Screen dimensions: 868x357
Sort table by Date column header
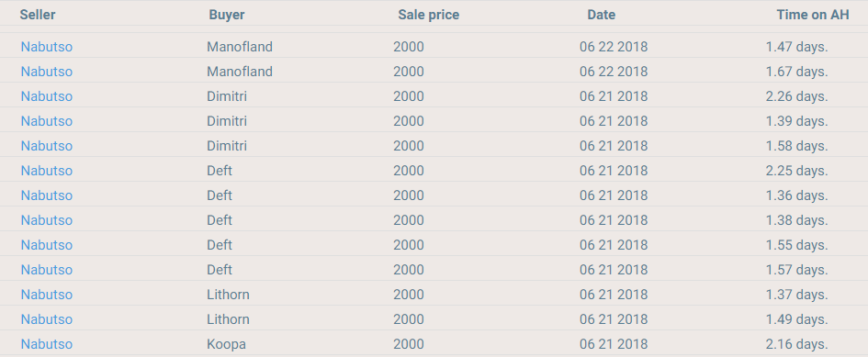602,15
